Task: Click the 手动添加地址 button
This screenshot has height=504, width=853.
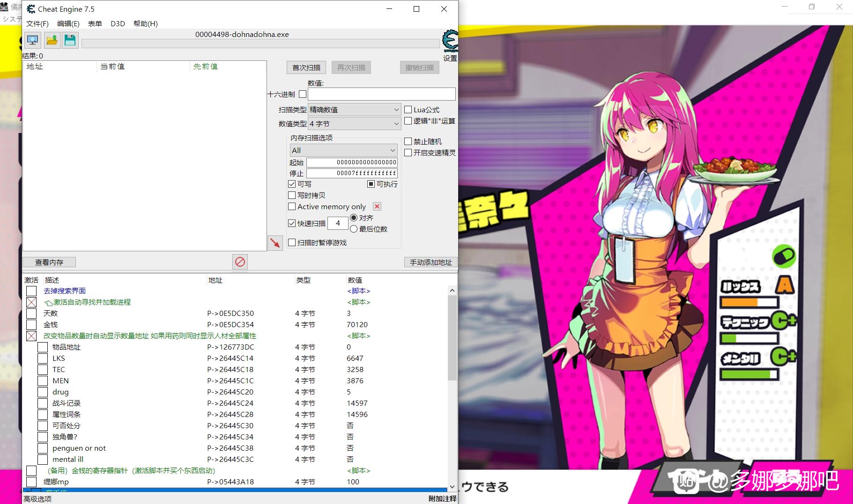Action: coord(431,262)
